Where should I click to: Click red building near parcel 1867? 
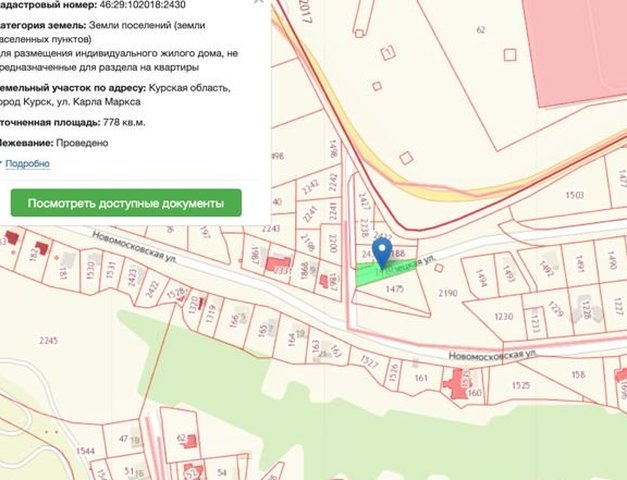coord(324,281)
